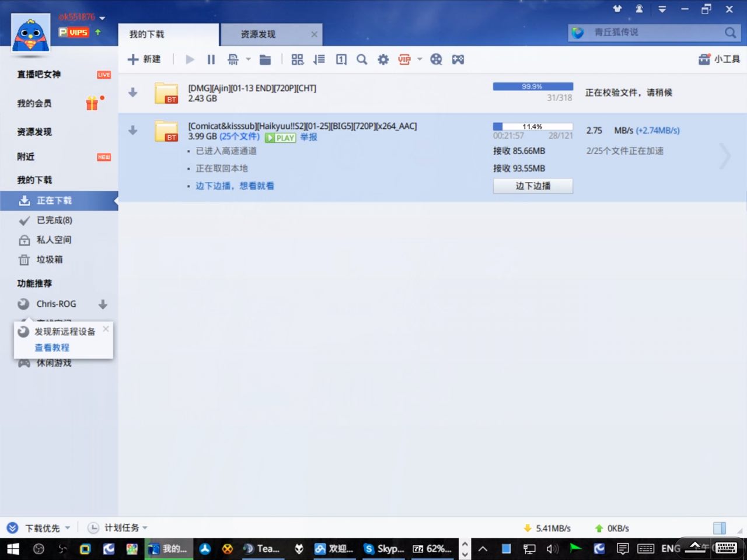Click the 边下边播 button
This screenshot has height=560, width=747.
(533, 186)
